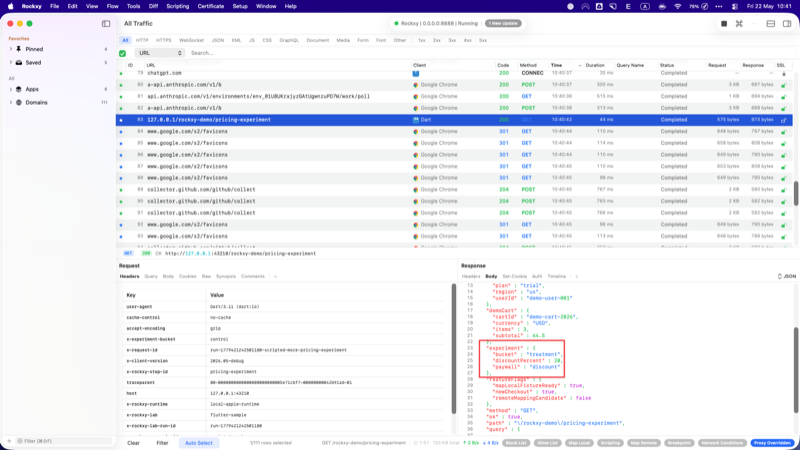Toggle the Block List pill
800x450 pixels.
pyautogui.click(x=516, y=443)
